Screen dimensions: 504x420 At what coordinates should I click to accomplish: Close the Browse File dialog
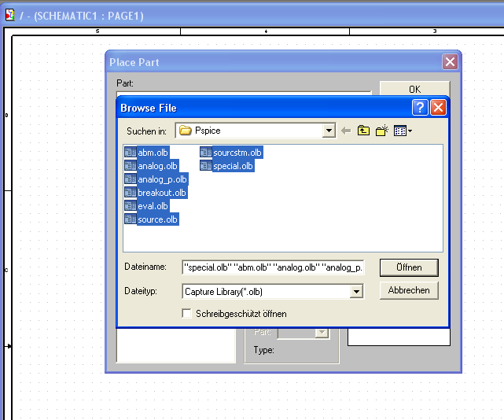pyautogui.click(x=438, y=108)
